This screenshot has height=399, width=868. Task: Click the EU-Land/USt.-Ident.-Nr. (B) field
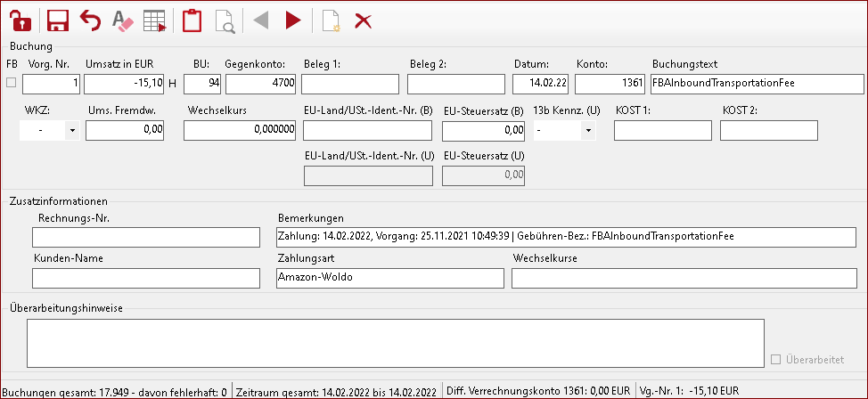click(367, 130)
